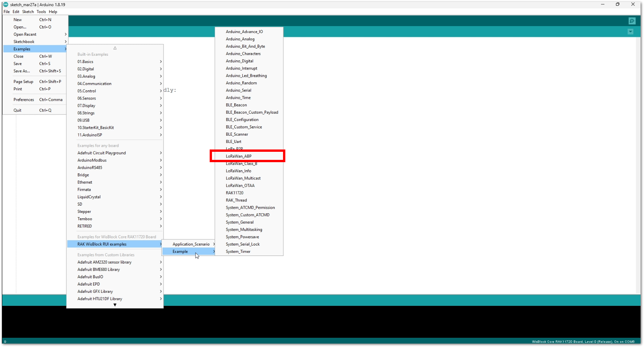644x347 pixels.
Task: Open the LoRaWan_ABP example
Action: (249, 156)
